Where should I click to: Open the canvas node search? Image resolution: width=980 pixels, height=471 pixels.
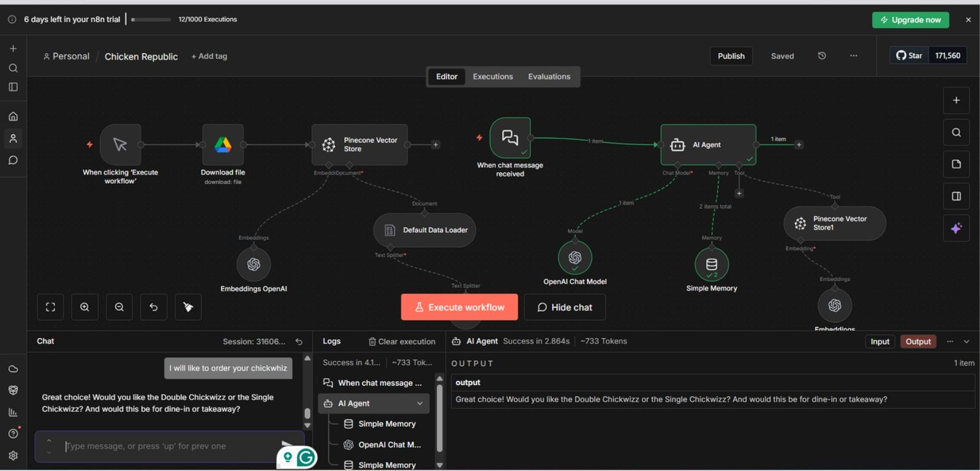[x=956, y=132]
